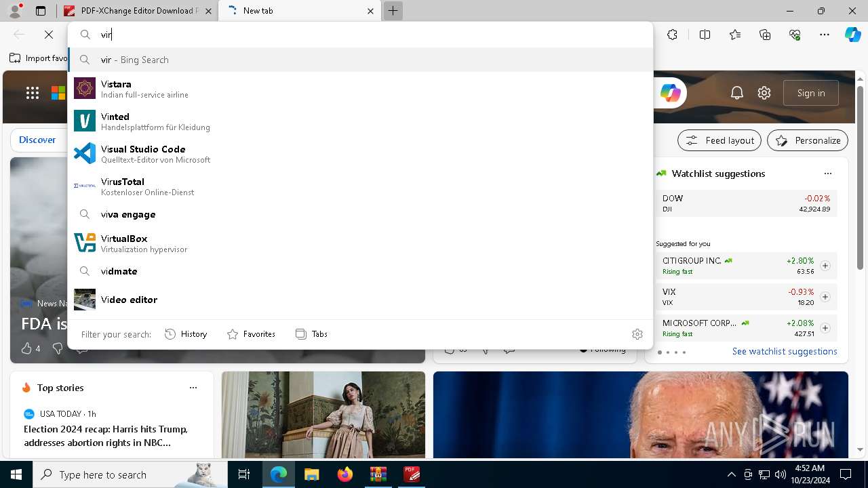
Task: Add VIX to watchlist
Action: point(825,297)
